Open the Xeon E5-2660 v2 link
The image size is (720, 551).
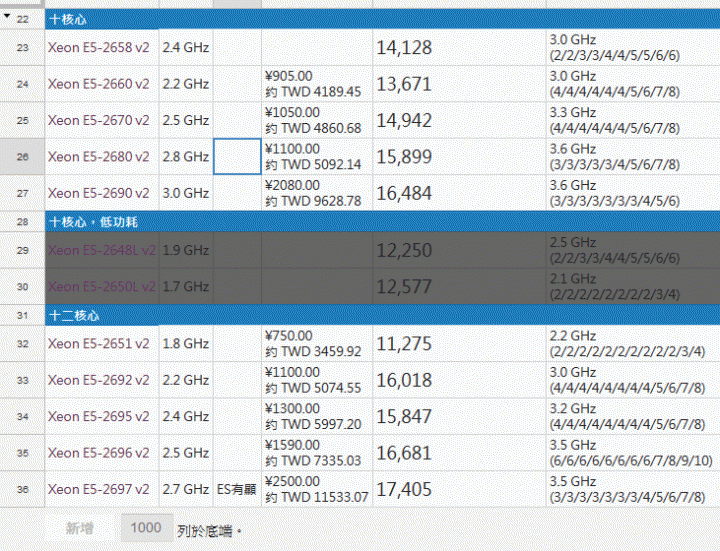tap(99, 84)
